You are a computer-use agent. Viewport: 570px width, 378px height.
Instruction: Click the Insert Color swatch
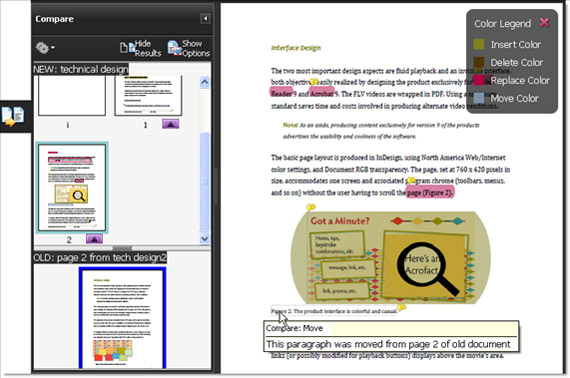(x=479, y=44)
